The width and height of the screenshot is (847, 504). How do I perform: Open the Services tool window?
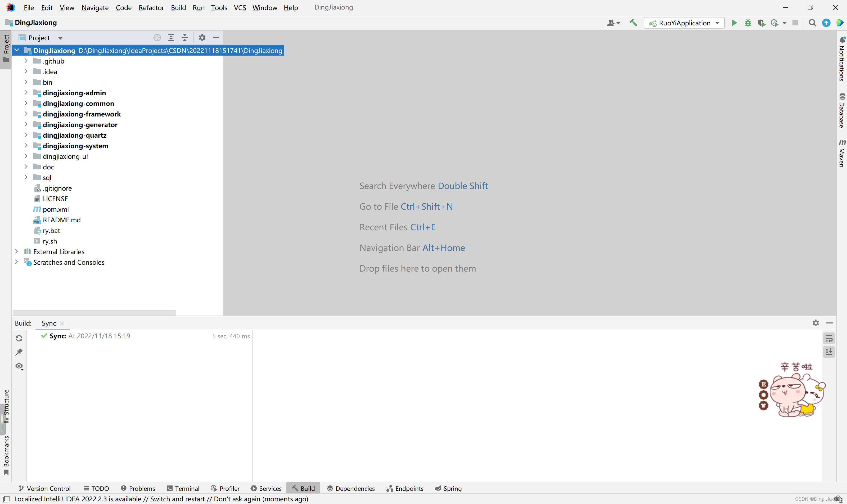[266, 488]
